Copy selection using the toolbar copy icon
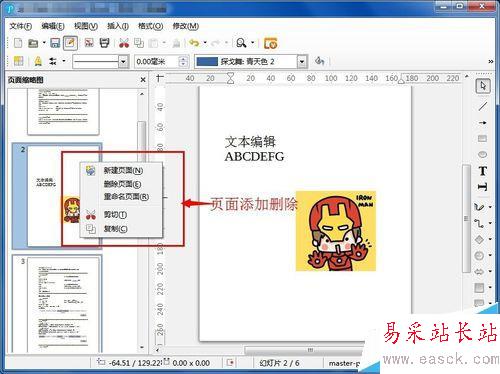This screenshot has height=374, width=500. tap(139, 43)
